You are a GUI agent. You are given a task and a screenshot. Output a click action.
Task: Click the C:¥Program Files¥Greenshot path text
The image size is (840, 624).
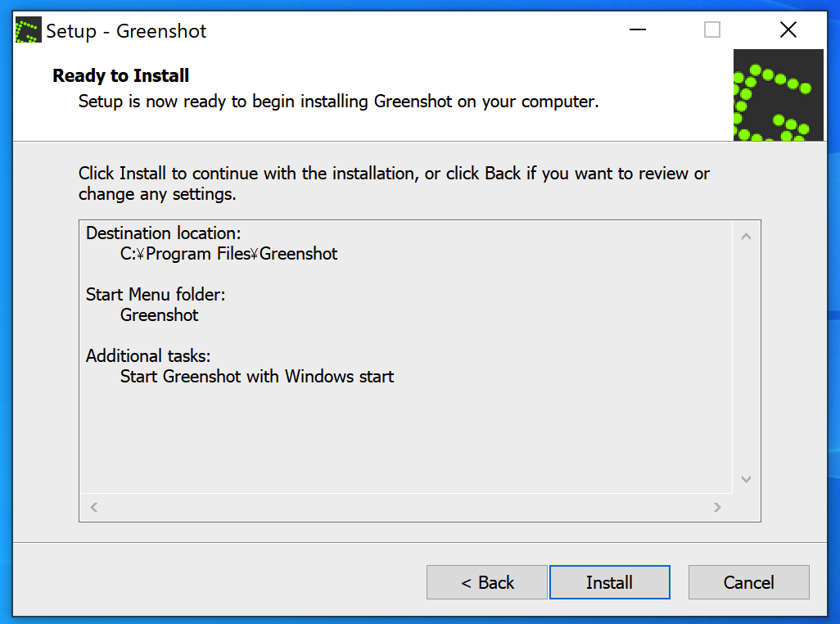pyautogui.click(x=228, y=254)
